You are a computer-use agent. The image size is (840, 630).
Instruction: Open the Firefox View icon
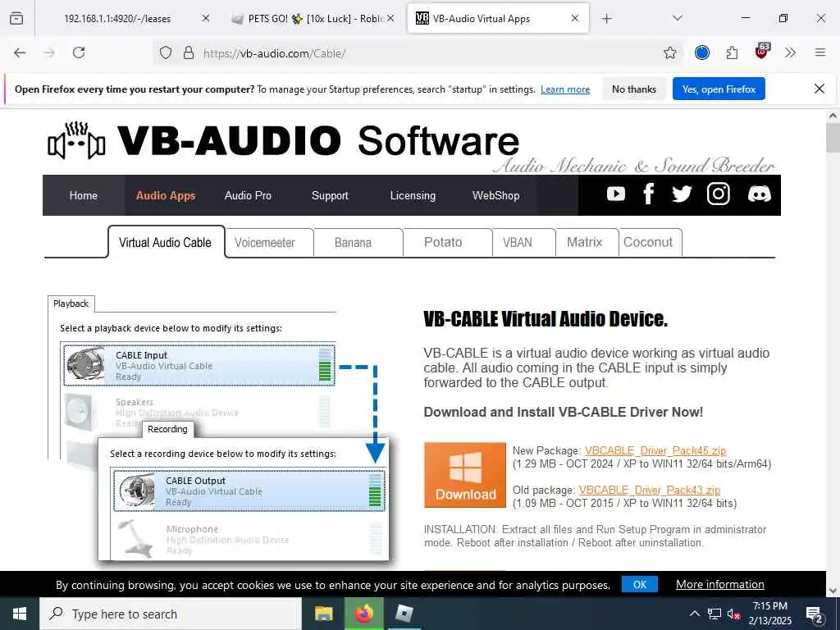pyautogui.click(x=16, y=18)
